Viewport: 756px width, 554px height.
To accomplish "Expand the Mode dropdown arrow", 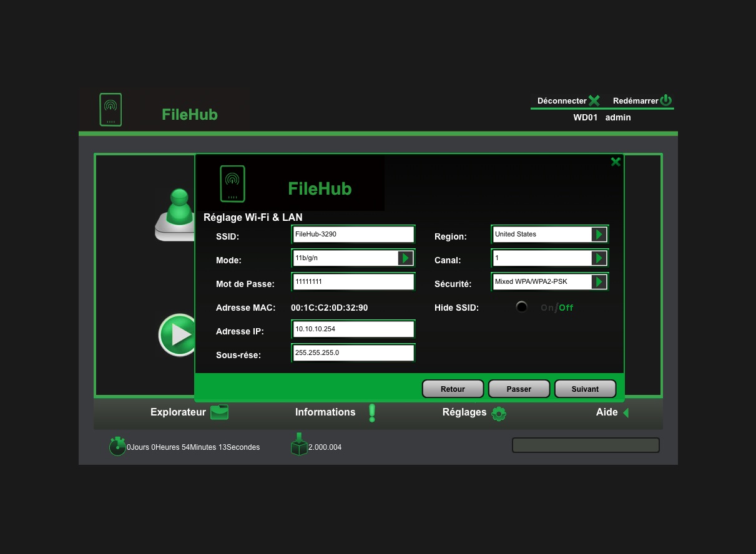I will coord(405,258).
